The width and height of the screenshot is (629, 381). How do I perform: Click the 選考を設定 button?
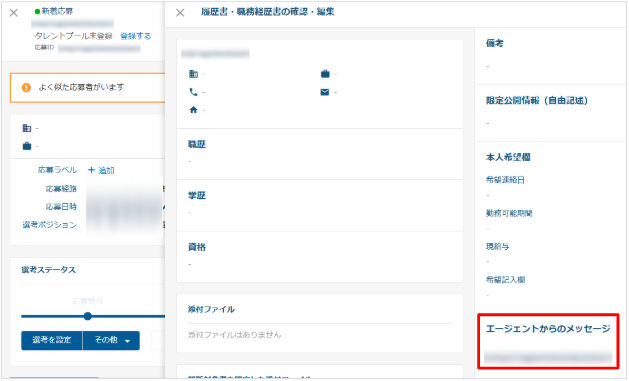pyautogui.click(x=52, y=340)
